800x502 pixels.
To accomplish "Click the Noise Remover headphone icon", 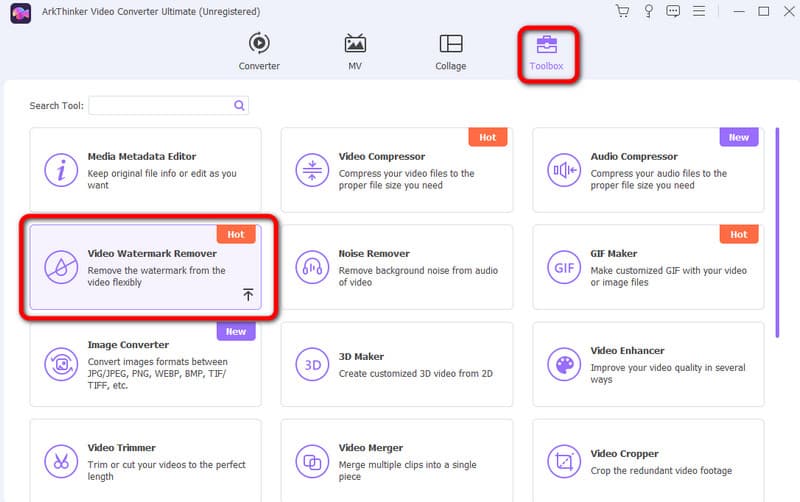I will [x=312, y=267].
